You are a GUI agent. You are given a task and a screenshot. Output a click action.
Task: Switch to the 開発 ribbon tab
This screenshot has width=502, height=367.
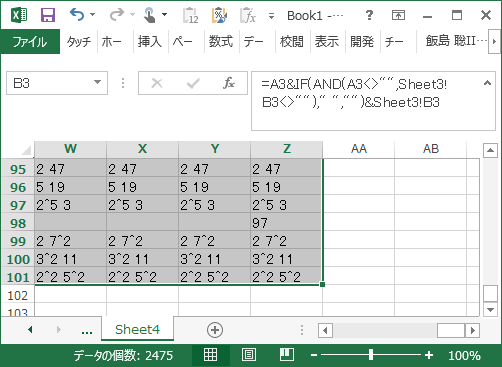362,42
